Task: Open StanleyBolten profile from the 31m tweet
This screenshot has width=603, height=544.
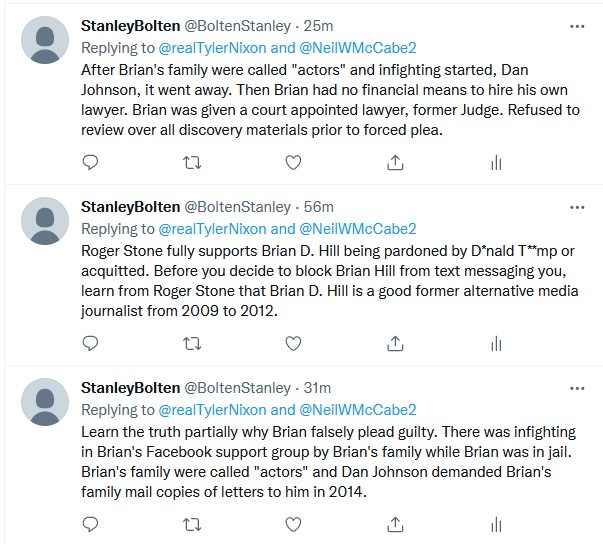Action: (130, 388)
